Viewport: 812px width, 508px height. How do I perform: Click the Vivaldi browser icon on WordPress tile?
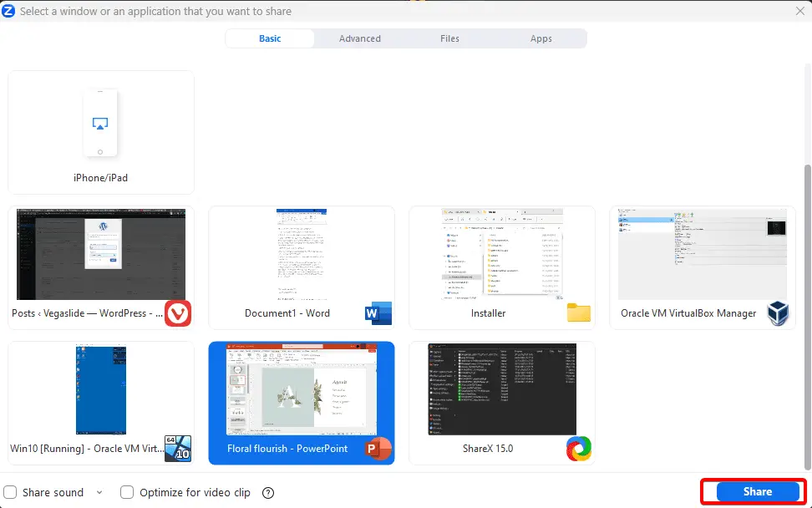click(x=178, y=313)
